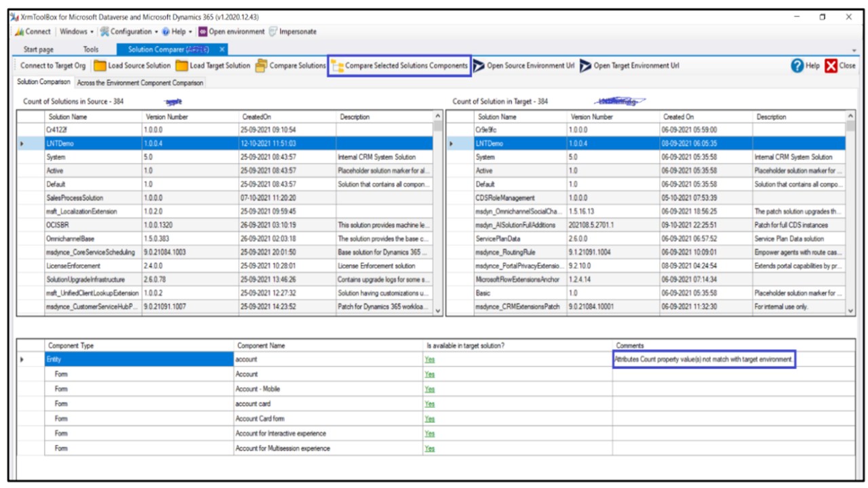Click the Load Target Solution folder icon

click(x=182, y=66)
